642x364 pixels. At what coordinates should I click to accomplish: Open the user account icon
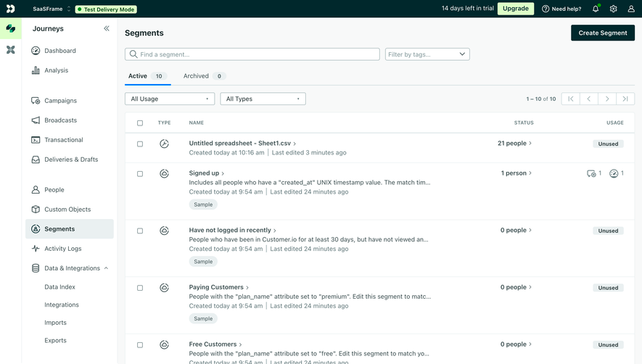click(631, 9)
